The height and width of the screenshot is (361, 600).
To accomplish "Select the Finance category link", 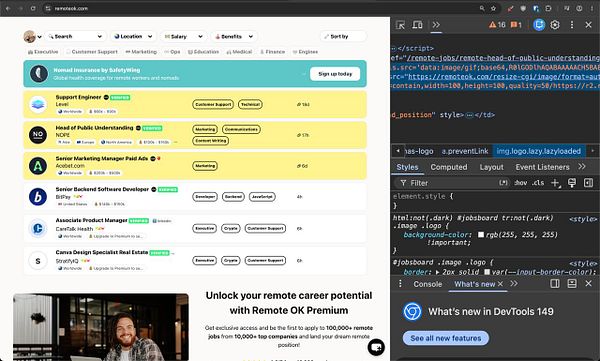I will click(272, 52).
